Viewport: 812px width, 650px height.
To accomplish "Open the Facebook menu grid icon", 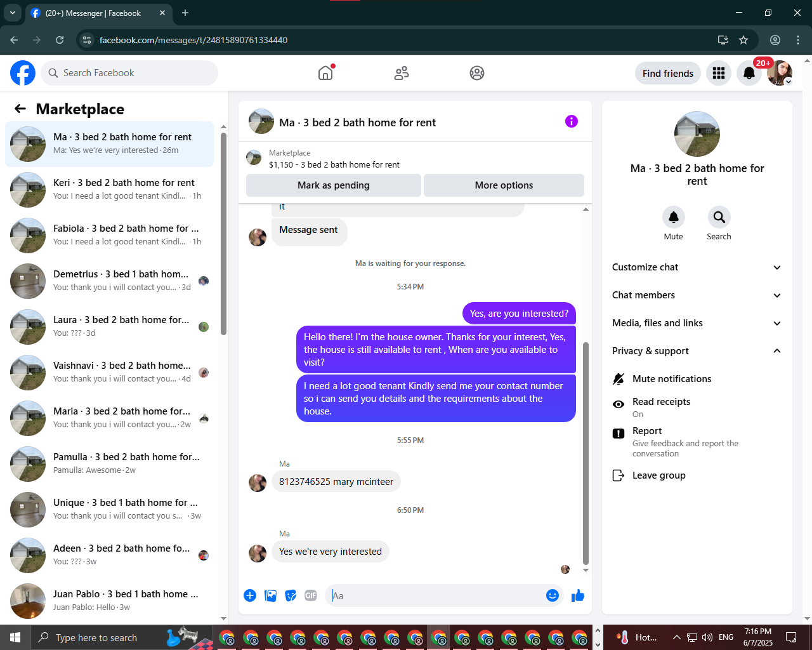I will click(719, 73).
